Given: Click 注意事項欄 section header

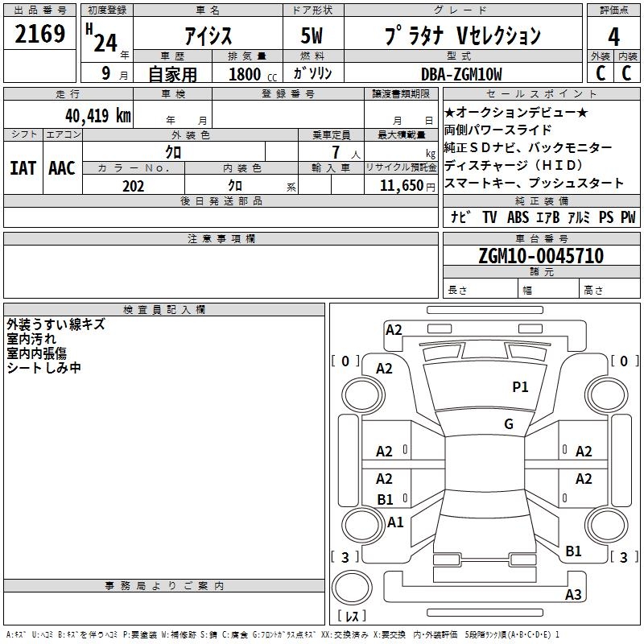Looking at the screenshot, I should (x=221, y=238).
